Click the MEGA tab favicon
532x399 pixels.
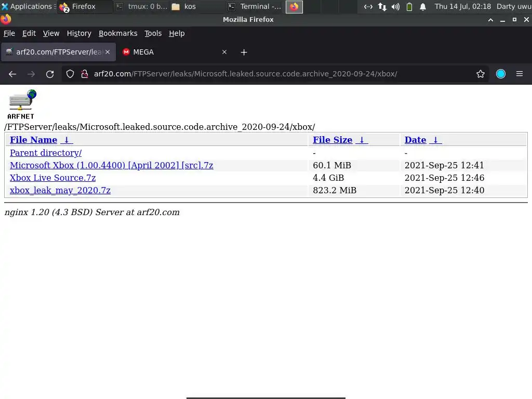tap(126, 52)
